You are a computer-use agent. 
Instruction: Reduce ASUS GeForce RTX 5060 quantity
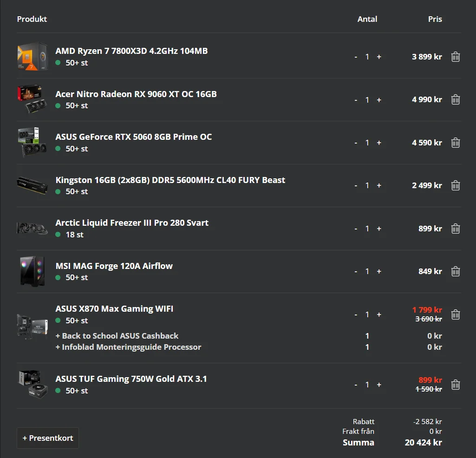click(356, 143)
